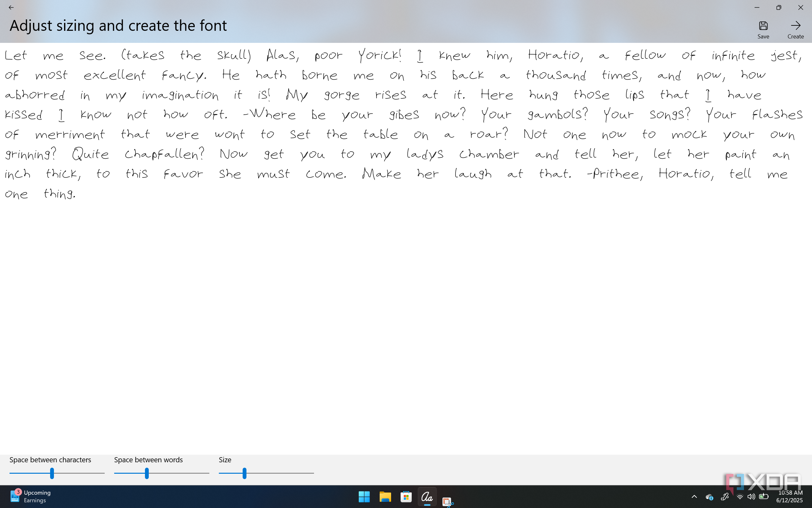Open Microsoft Store from taskbar
Viewport: 812px width, 508px height.
pyautogui.click(x=406, y=497)
